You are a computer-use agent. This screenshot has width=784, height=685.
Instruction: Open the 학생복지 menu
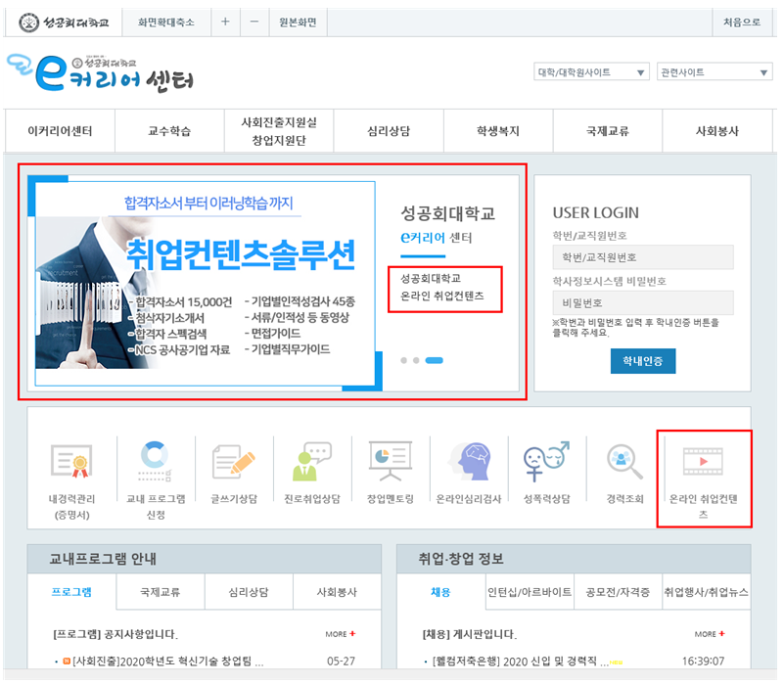click(498, 131)
